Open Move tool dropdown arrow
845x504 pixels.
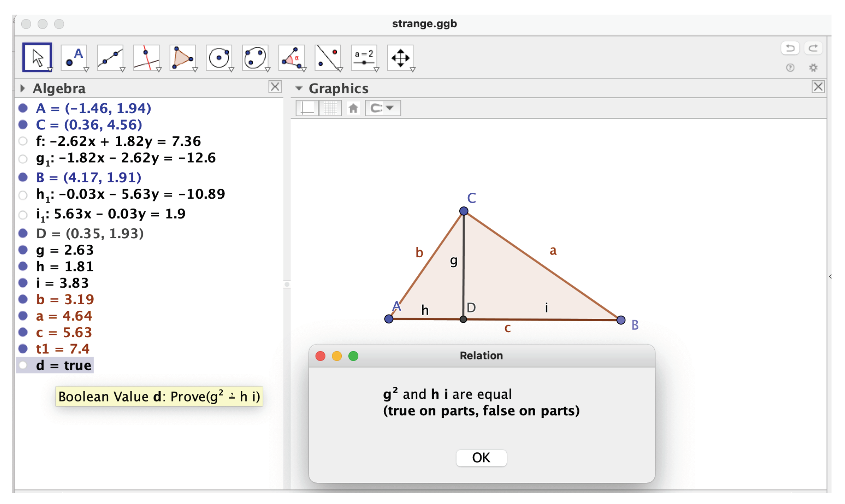point(50,70)
